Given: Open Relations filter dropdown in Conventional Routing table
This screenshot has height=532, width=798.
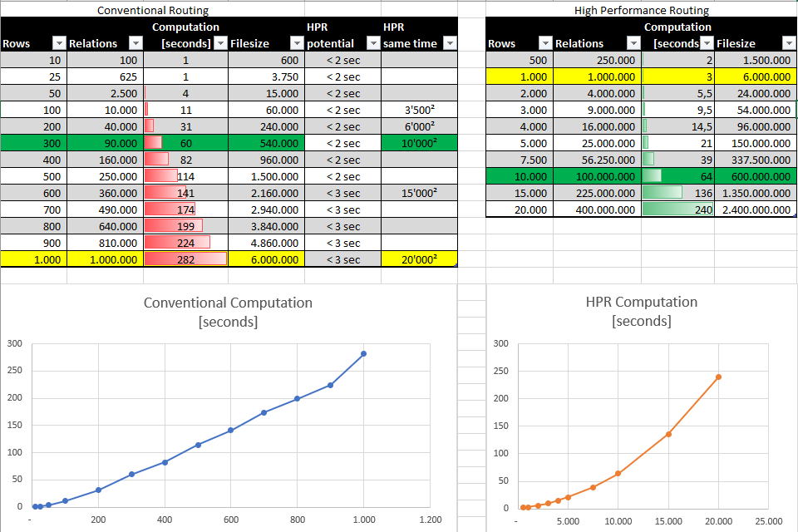Looking at the screenshot, I should (135, 43).
